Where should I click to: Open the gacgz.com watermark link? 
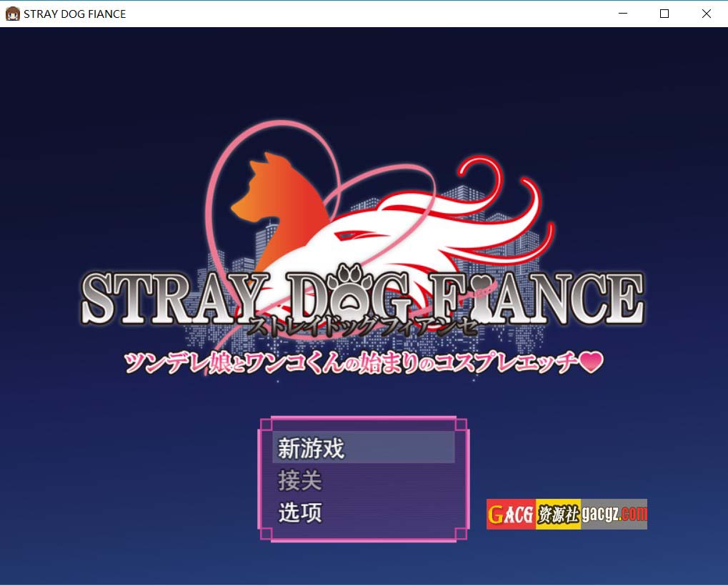click(x=614, y=514)
